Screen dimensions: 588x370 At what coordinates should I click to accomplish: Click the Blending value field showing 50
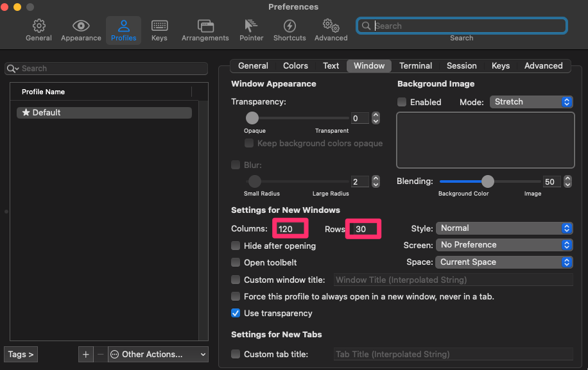click(x=552, y=181)
